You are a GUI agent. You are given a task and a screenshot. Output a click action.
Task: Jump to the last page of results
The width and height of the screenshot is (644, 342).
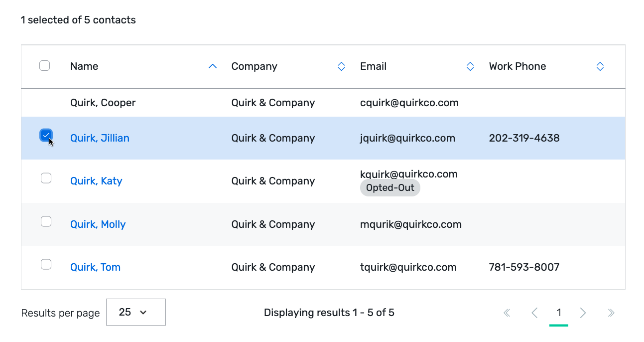point(611,313)
